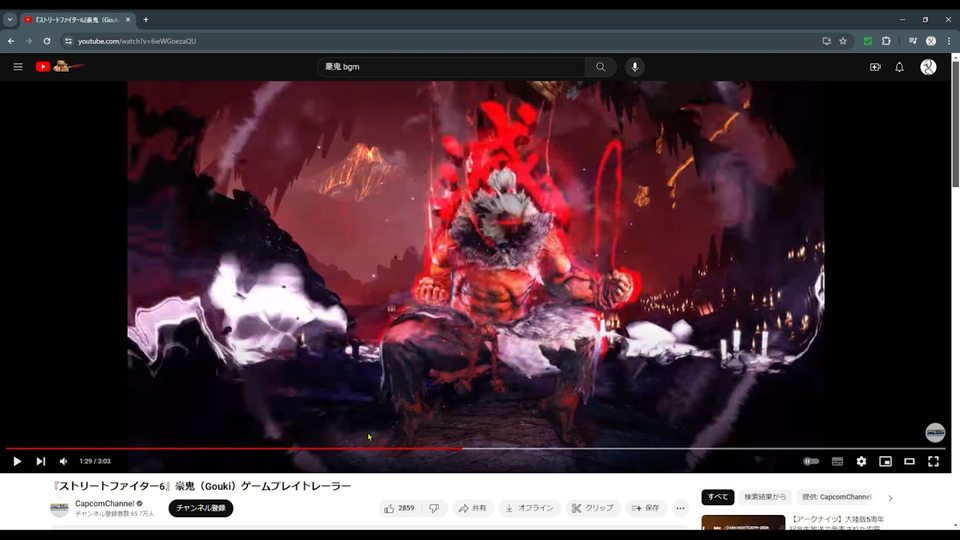Bookmark this page with star icon
The height and width of the screenshot is (540, 960).
coord(843,41)
